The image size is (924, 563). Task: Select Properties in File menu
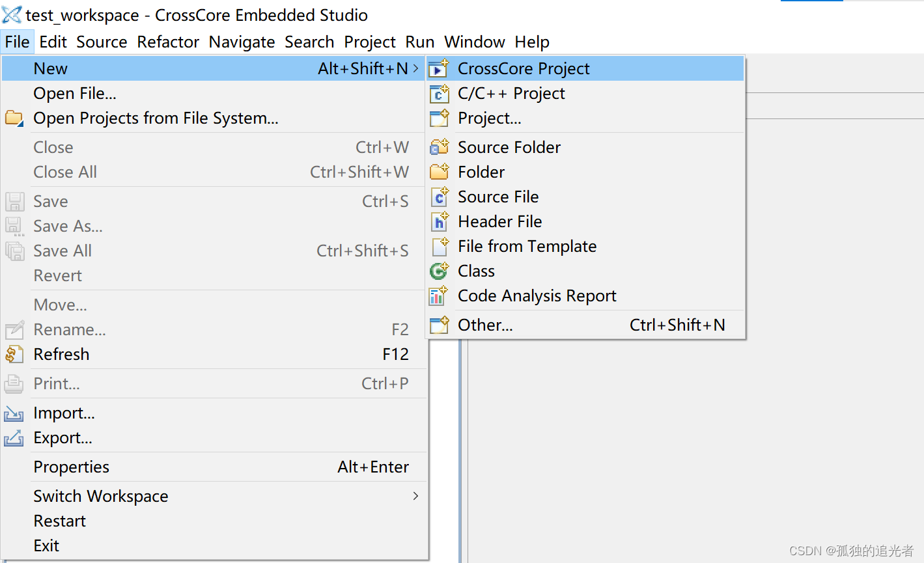(215, 467)
